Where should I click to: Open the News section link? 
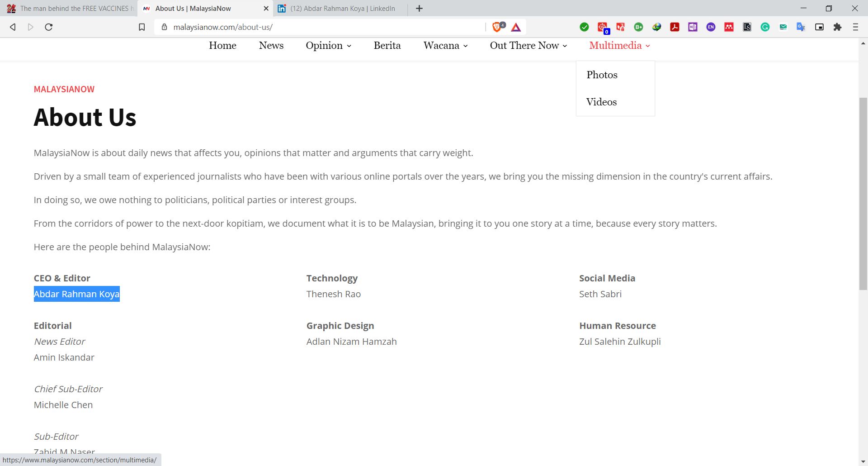[x=271, y=46]
